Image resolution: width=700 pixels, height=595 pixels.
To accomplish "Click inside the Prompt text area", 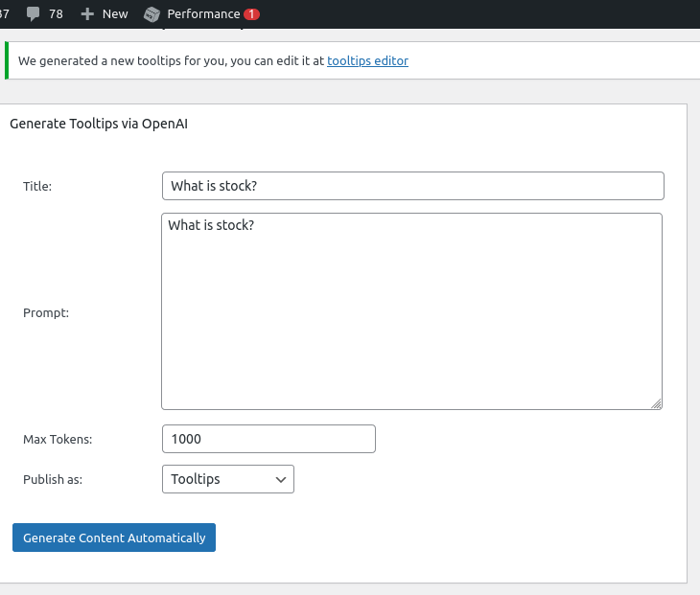I will [x=411, y=311].
